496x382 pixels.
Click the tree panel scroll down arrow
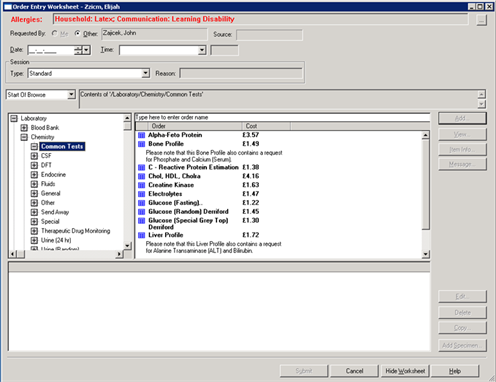[x=127, y=246]
